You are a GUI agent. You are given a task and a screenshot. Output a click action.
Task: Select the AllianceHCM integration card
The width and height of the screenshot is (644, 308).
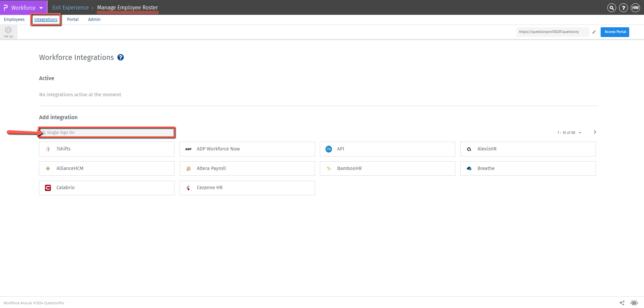(107, 168)
